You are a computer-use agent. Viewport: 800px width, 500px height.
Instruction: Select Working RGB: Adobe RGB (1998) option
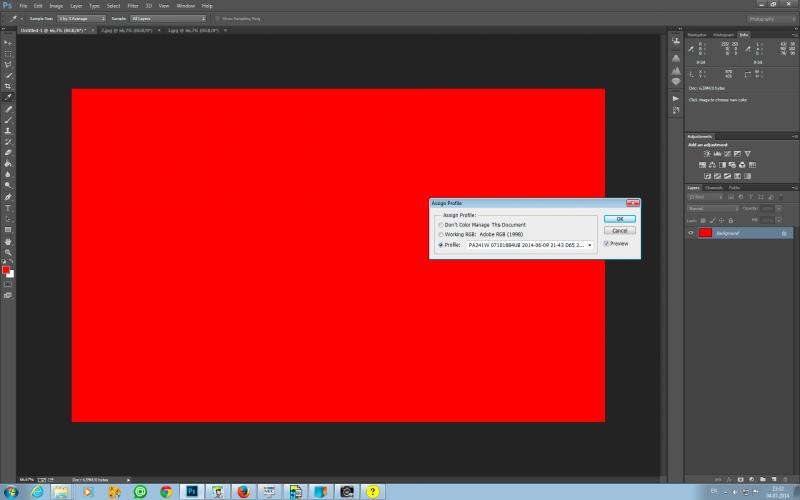pyautogui.click(x=441, y=235)
